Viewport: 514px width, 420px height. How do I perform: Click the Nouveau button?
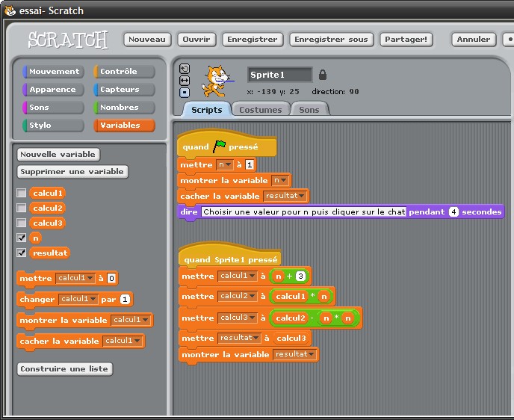(x=147, y=40)
